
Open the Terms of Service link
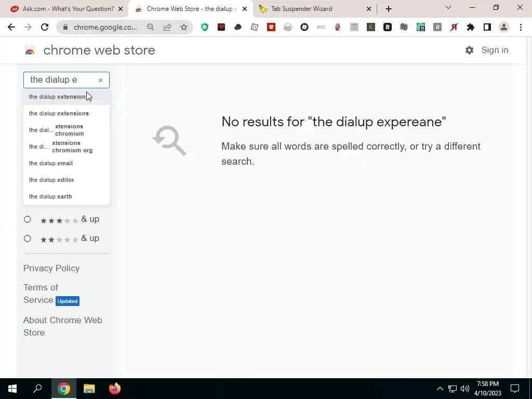41,294
